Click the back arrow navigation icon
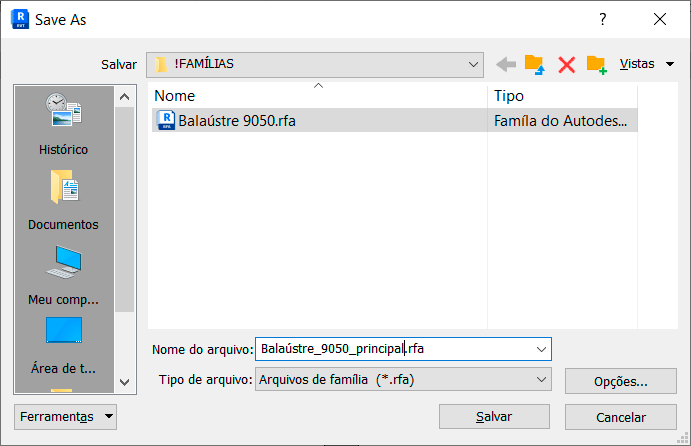 [506, 64]
